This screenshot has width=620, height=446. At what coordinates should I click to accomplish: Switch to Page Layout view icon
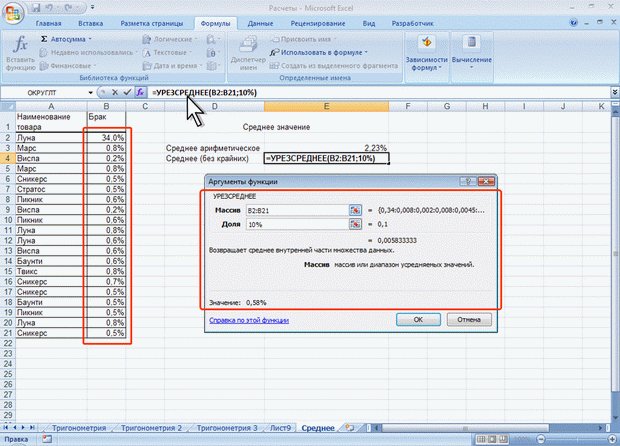[492, 439]
